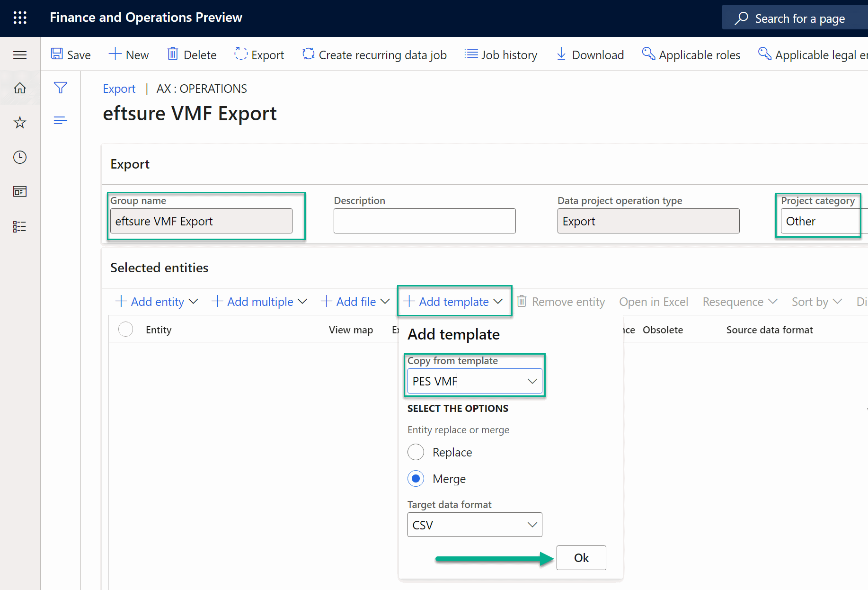Expand the Add entity menu

tap(157, 302)
